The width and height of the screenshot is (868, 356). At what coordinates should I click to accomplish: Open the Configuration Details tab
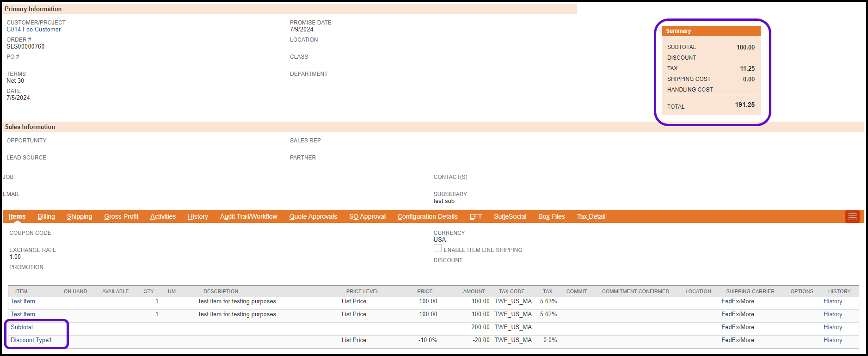(427, 216)
